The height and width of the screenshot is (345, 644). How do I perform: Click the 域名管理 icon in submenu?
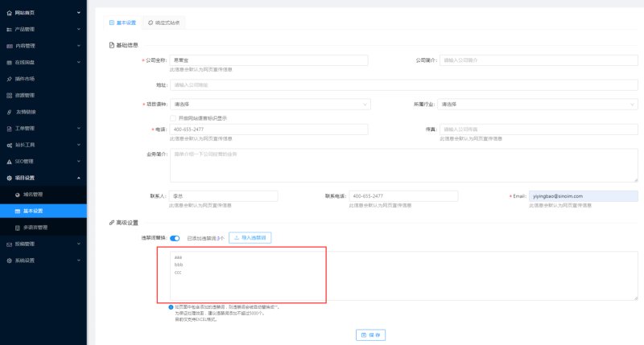click(17, 194)
